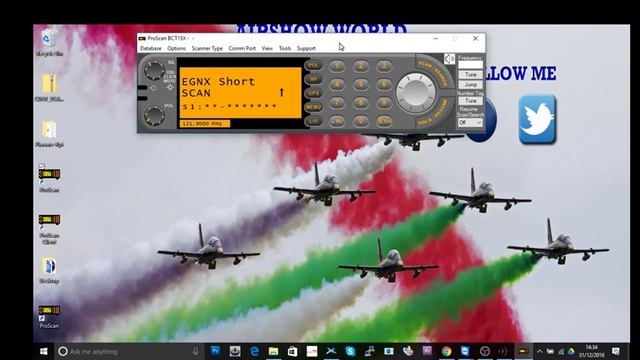Image resolution: width=640 pixels, height=360 pixels.
Task: Tap keypad number 6
Action: point(384,84)
